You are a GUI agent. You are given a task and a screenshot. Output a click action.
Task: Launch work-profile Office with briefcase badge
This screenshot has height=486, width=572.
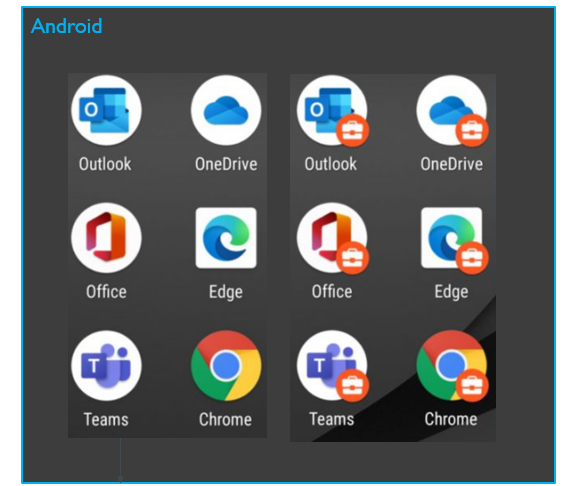coord(332,238)
